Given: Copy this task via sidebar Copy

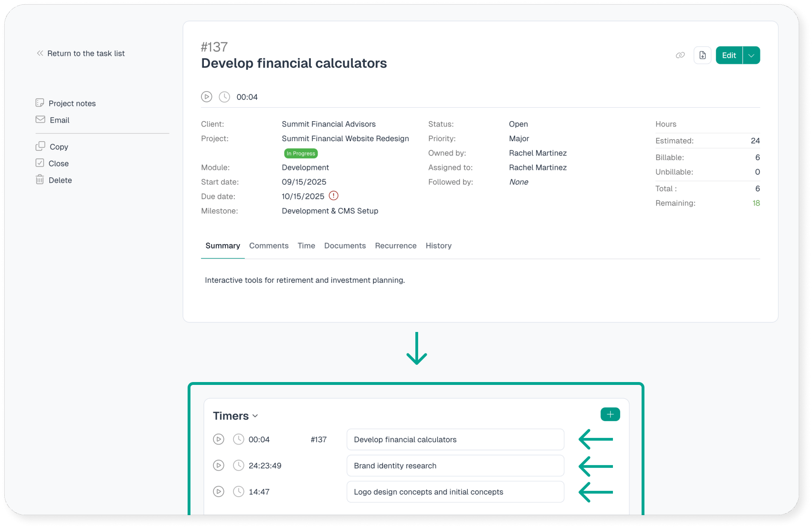Looking at the screenshot, I should pyautogui.click(x=58, y=147).
